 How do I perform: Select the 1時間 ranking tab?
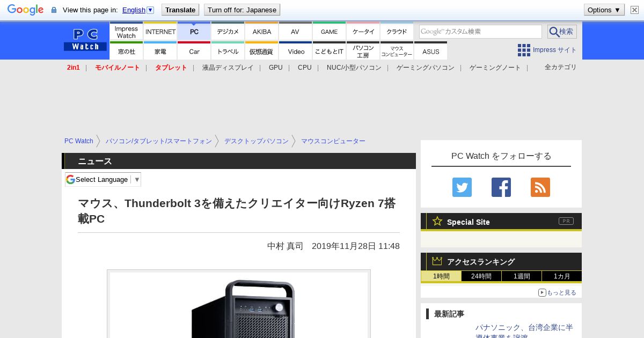pos(441,276)
